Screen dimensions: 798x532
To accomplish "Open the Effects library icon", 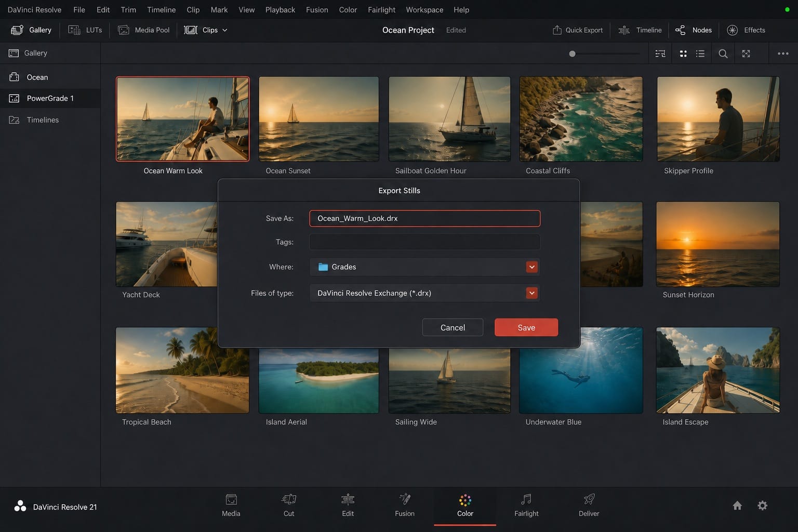I will (x=732, y=30).
